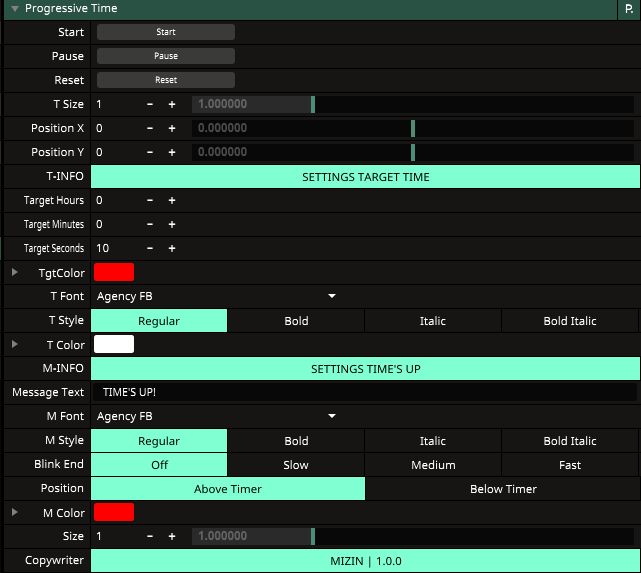Set T Style to Bold Italic

point(570,321)
